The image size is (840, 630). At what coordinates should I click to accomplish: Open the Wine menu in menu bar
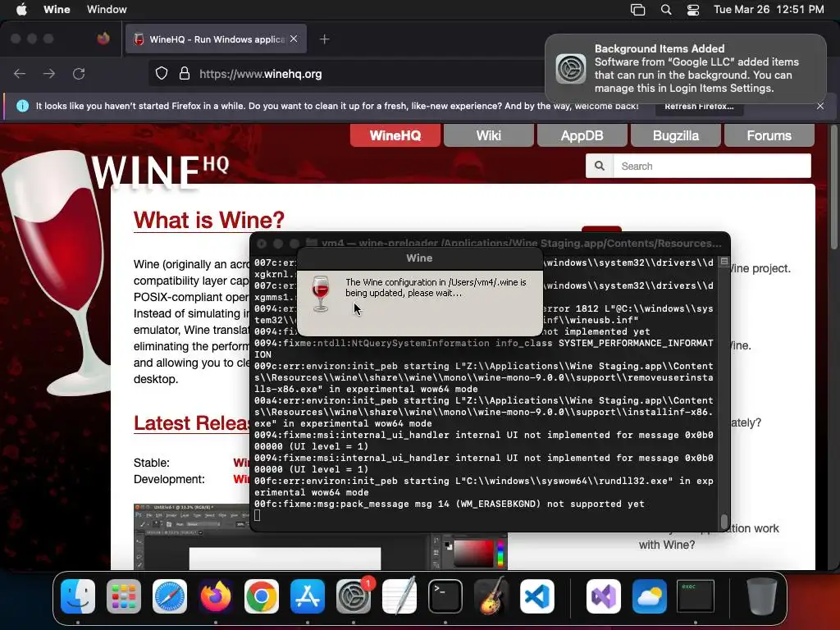57,10
